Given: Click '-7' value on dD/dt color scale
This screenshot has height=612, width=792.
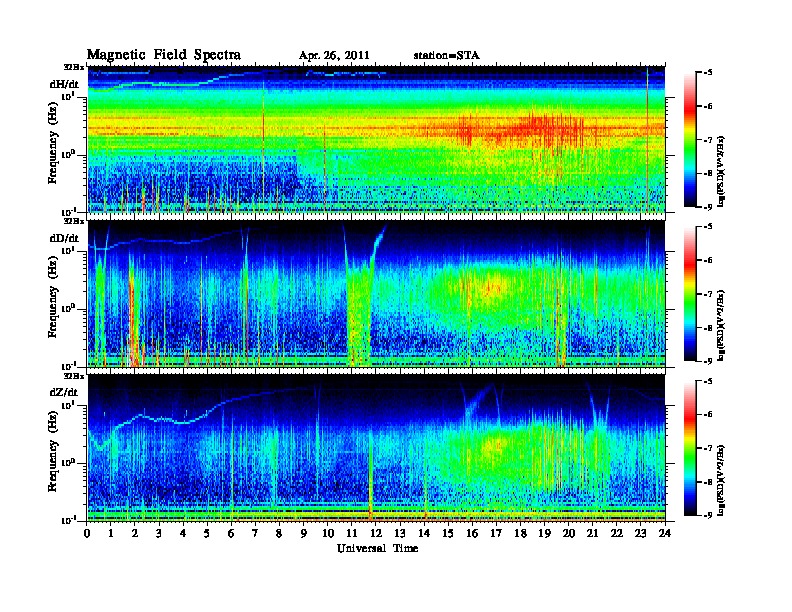Looking at the screenshot, I should (708, 294).
